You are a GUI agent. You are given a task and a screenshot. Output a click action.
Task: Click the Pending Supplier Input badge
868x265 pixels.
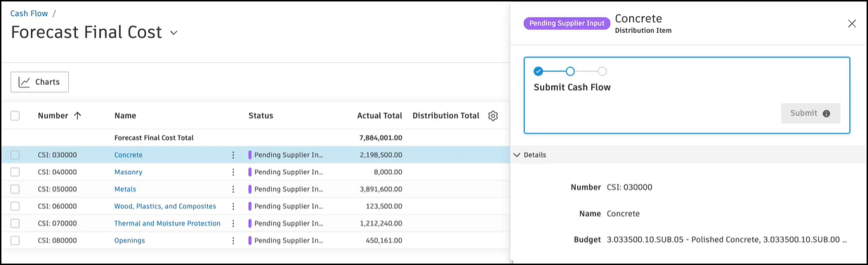point(567,23)
